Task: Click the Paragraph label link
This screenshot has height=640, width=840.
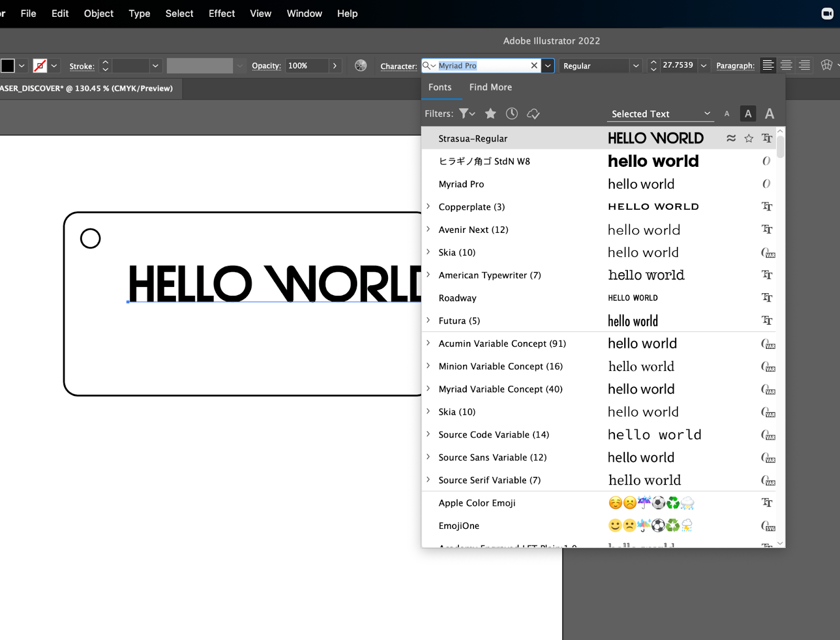Action: (x=735, y=66)
